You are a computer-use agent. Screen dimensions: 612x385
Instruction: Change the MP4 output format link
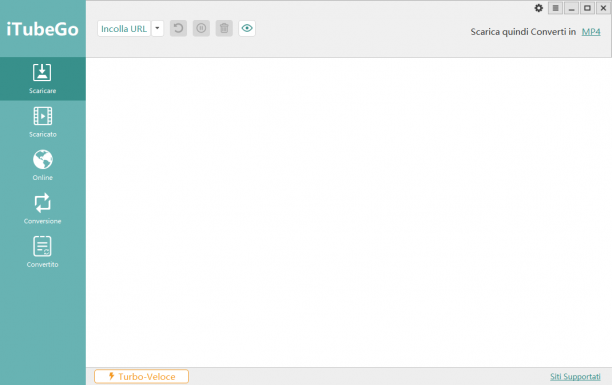coord(591,32)
